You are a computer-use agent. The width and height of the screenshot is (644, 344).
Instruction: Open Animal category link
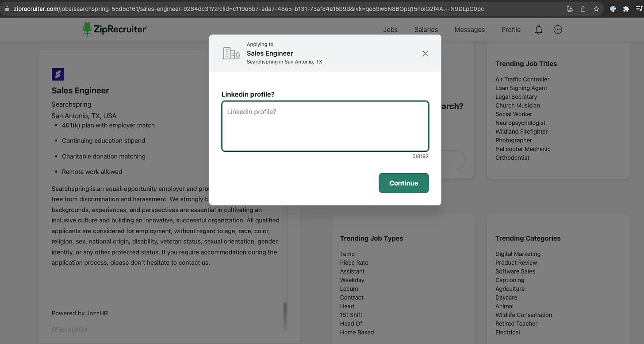[504, 306]
